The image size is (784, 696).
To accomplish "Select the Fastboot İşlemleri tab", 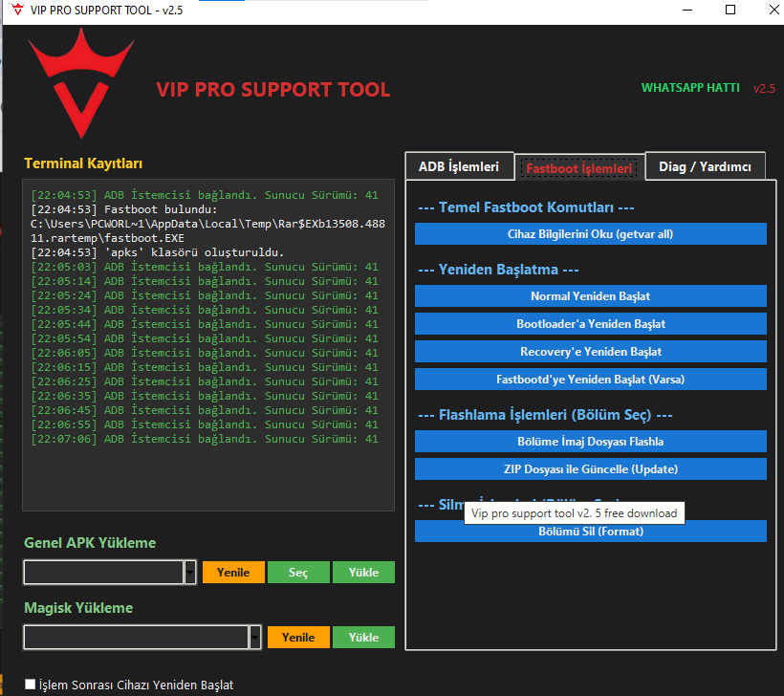I will tap(579, 165).
